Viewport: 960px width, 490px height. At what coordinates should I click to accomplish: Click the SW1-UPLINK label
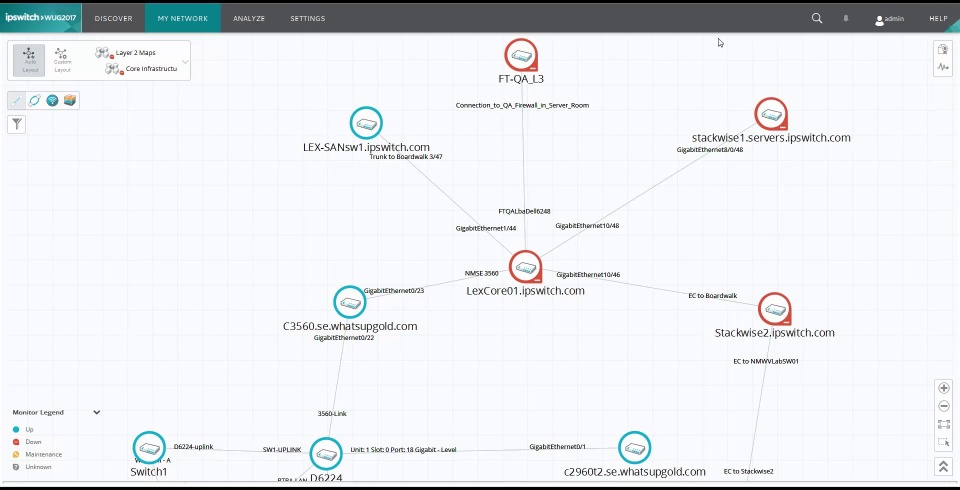tap(282, 450)
